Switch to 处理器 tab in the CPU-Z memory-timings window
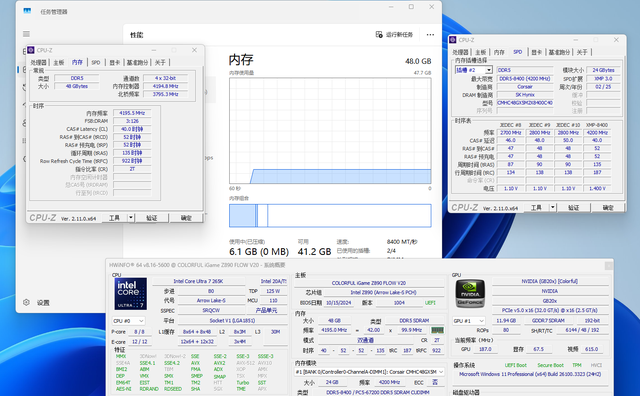This screenshot has height=396, width=640. pos(38,62)
